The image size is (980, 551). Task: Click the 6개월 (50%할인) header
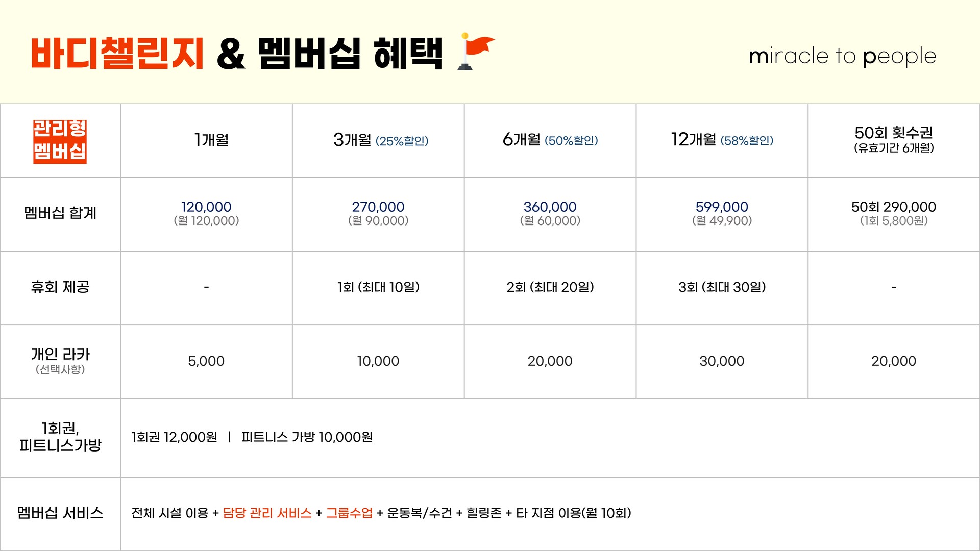pyautogui.click(x=550, y=140)
